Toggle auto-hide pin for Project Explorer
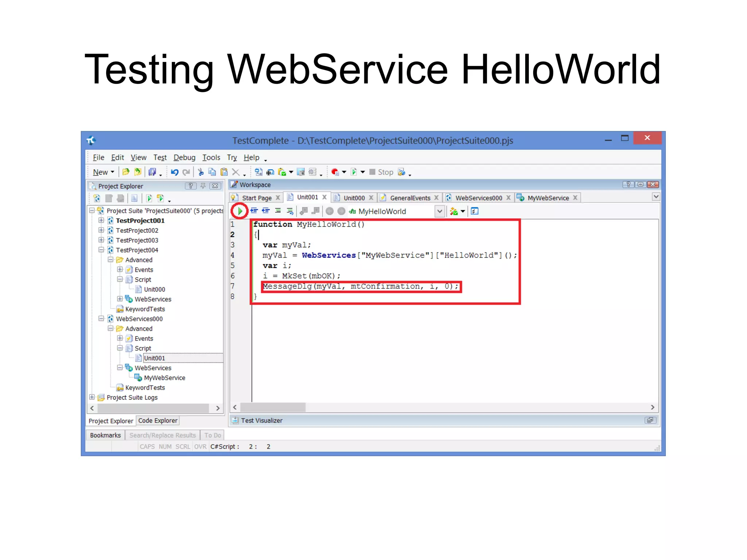The image size is (747, 560). point(203,186)
